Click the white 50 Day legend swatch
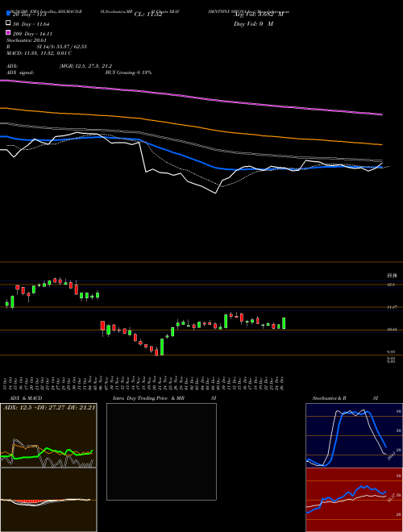Screen dimensions: 403x532 point(8,23)
